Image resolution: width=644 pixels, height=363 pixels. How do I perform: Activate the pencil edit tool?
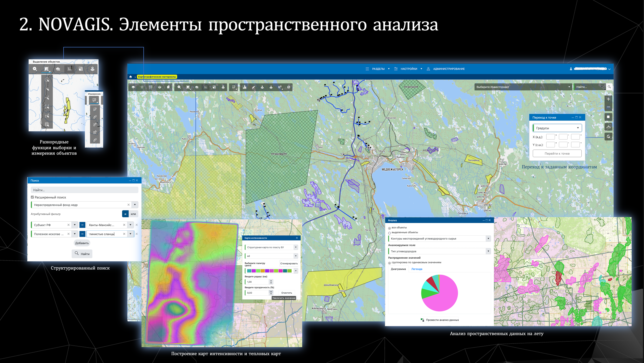pos(254,87)
